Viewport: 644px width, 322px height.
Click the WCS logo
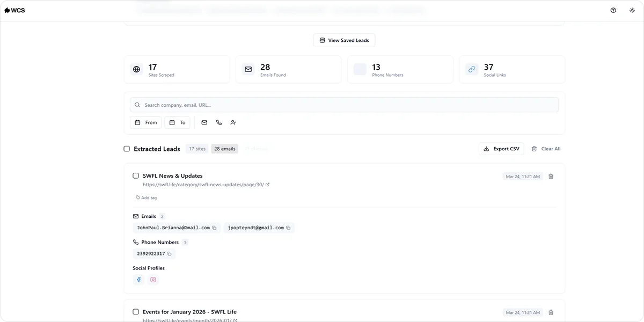[14, 10]
